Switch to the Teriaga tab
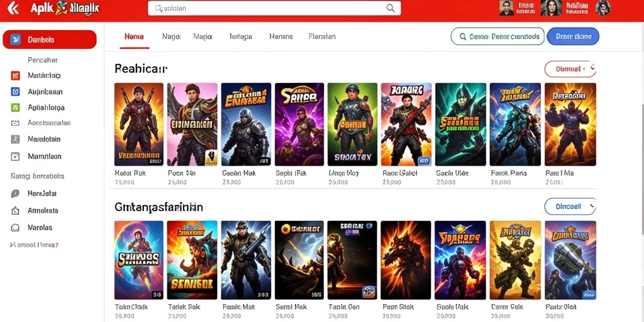Image resolution: width=644 pixels, height=322 pixels. pos(241,36)
